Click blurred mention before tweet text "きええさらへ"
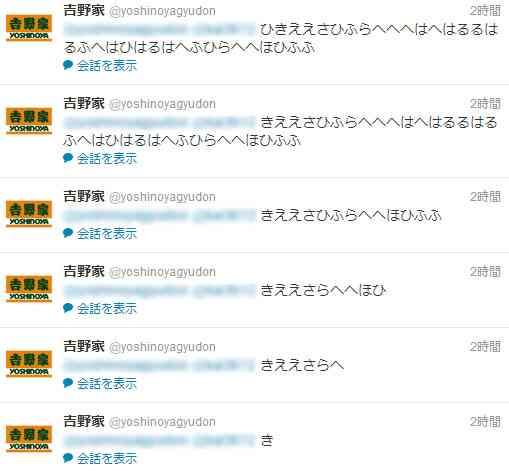 160,365
